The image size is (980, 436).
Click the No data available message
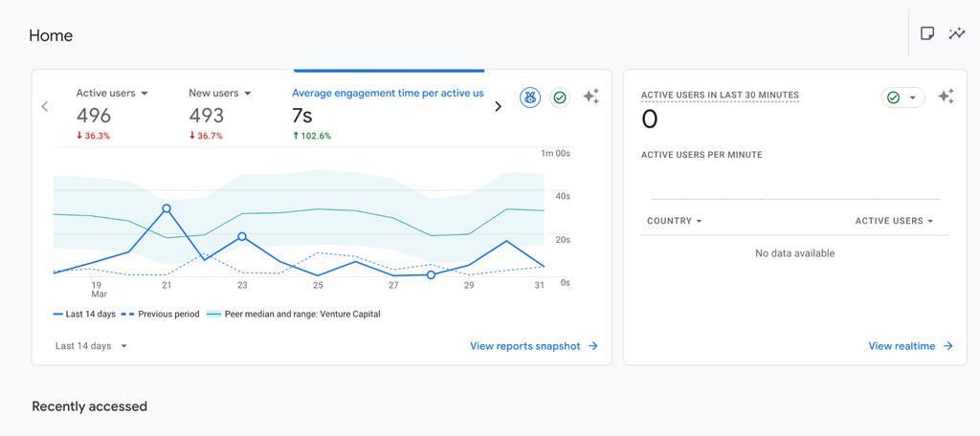coord(795,253)
